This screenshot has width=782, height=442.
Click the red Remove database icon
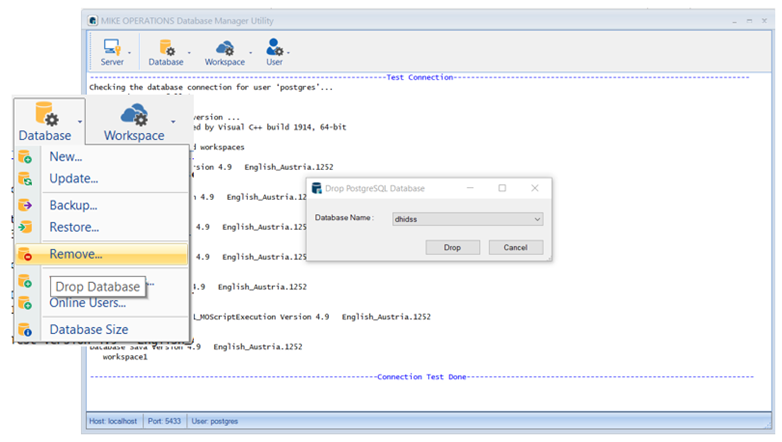coord(25,254)
